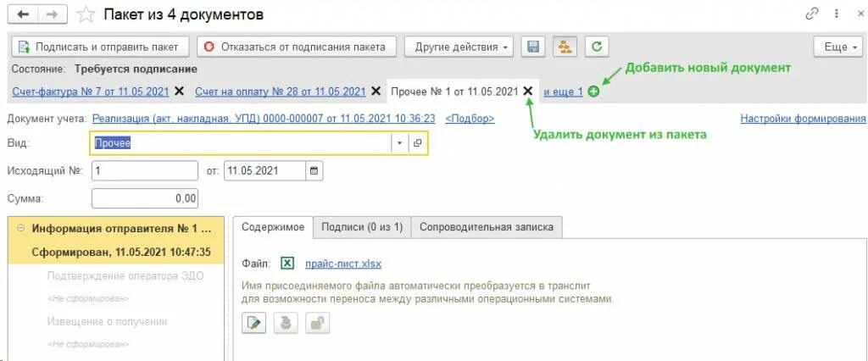Screen dimensions: 868x361
Task: Click the edit file pencil icon button
Action: point(254,324)
